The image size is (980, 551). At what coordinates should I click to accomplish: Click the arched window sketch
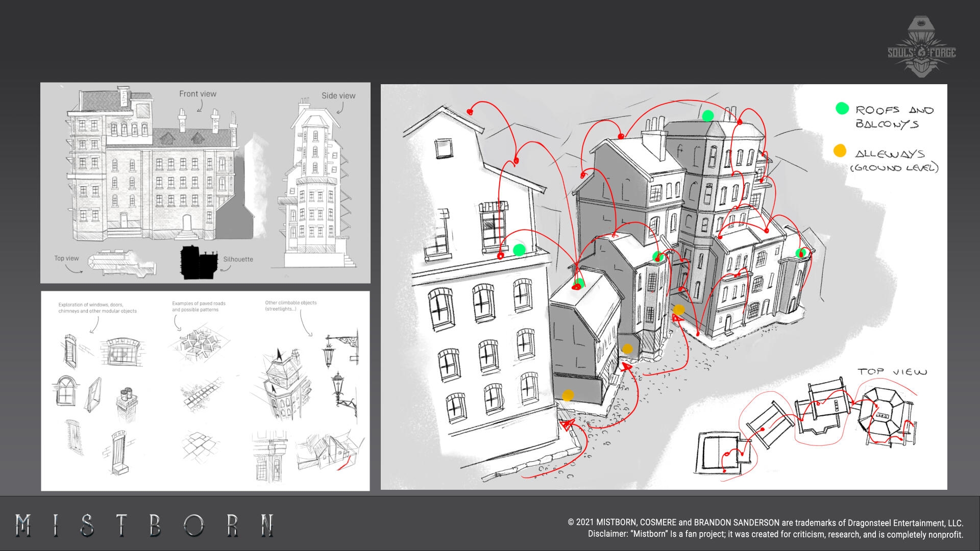coord(65,391)
